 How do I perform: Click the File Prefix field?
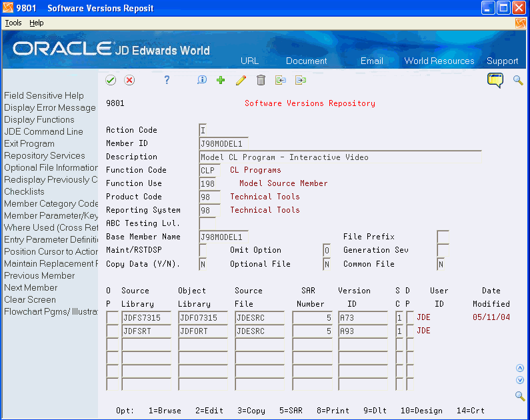coord(443,237)
